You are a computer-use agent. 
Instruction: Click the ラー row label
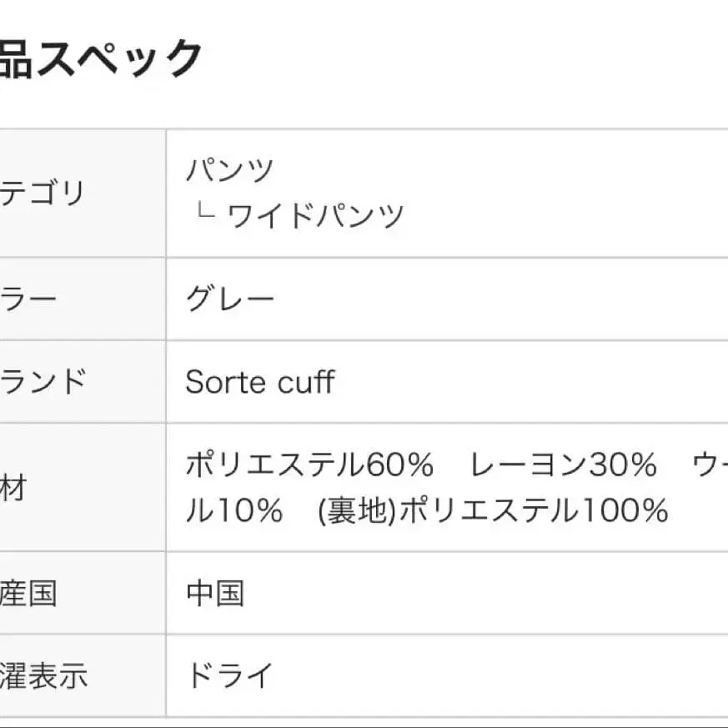pyautogui.click(x=28, y=299)
